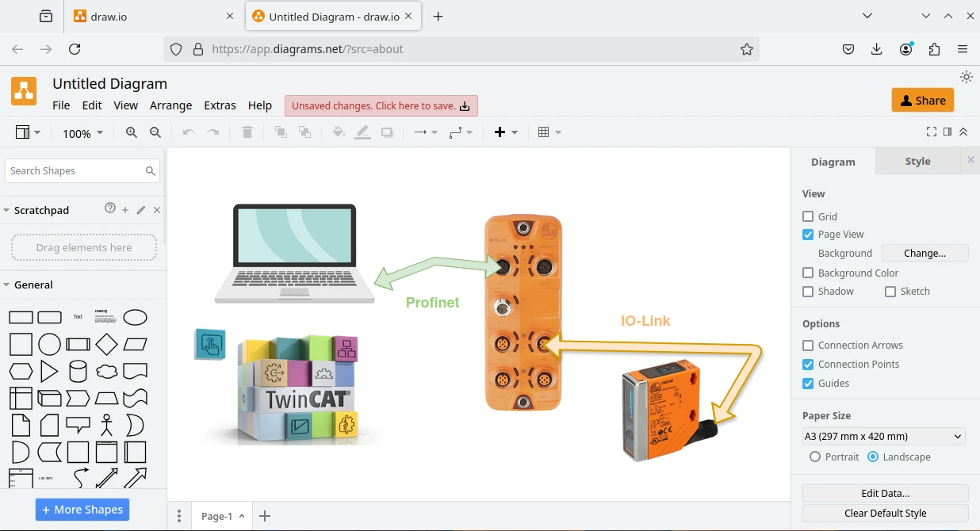Open the Edit menu
Image resolution: width=980 pixels, height=531 pixels.
click(x=92, y=105)
